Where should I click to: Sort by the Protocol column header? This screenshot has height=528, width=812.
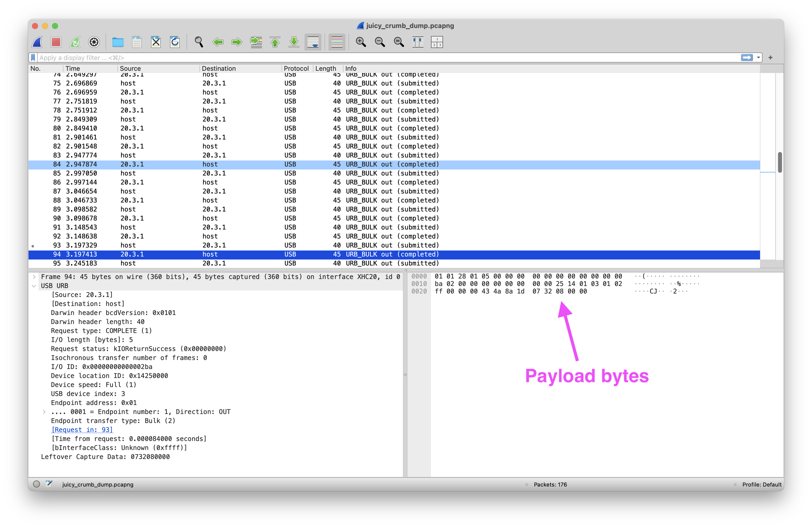(296, 68)
